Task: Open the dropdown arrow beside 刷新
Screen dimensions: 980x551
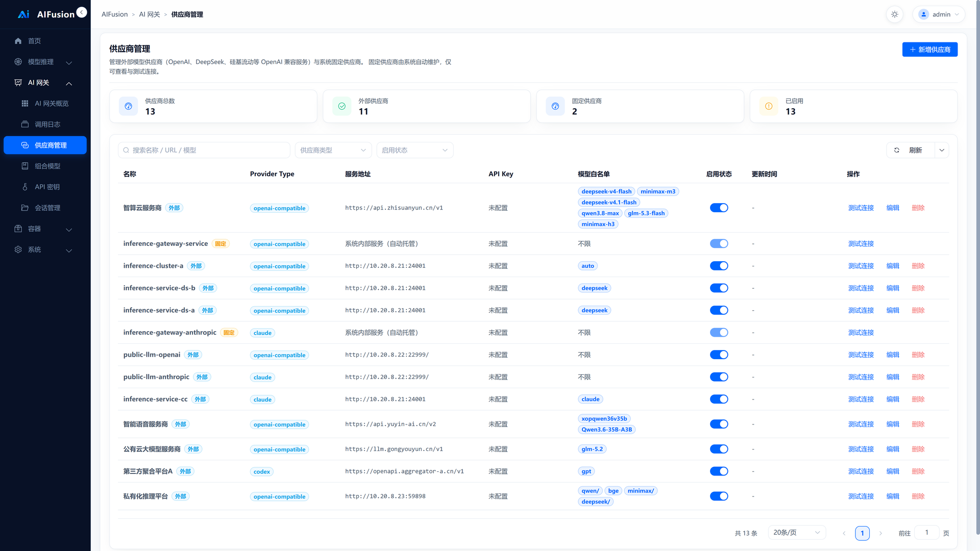Action: point(942,151)
